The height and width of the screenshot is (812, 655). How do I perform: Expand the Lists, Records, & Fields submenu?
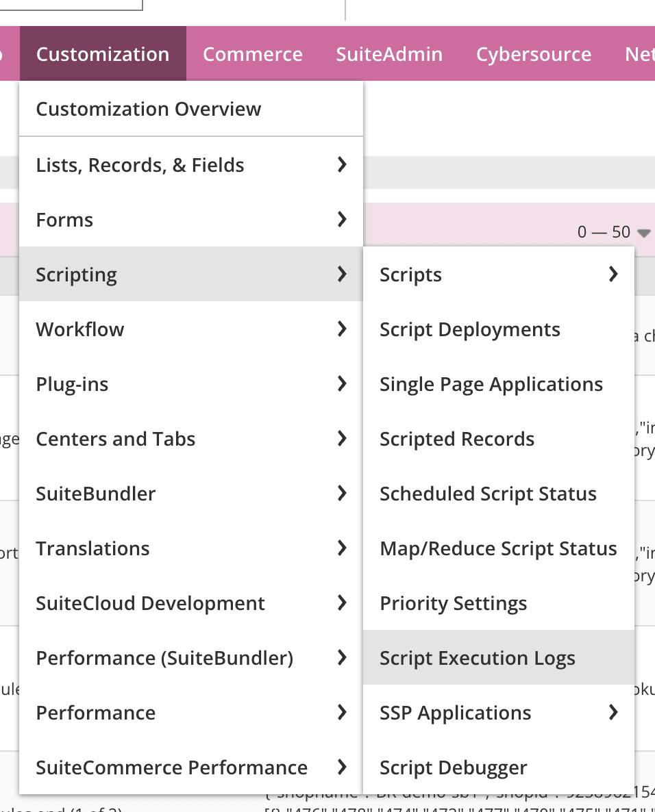click(341, 164)
